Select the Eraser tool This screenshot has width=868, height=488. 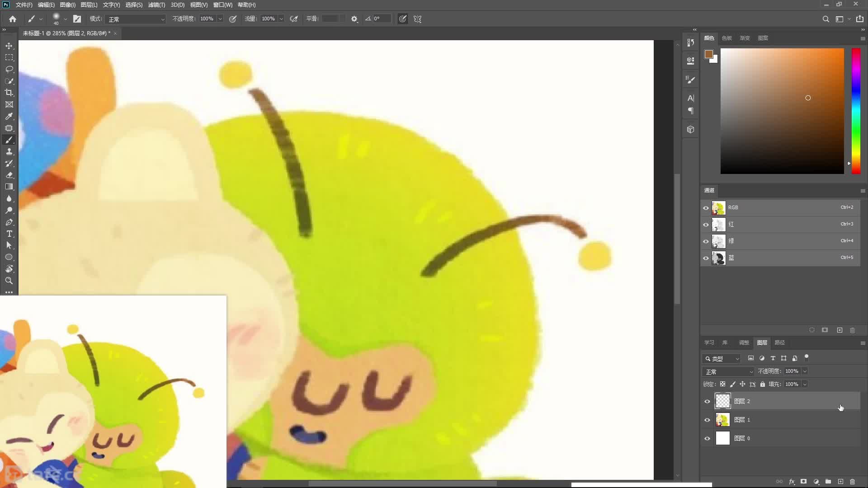pos(9,175)
